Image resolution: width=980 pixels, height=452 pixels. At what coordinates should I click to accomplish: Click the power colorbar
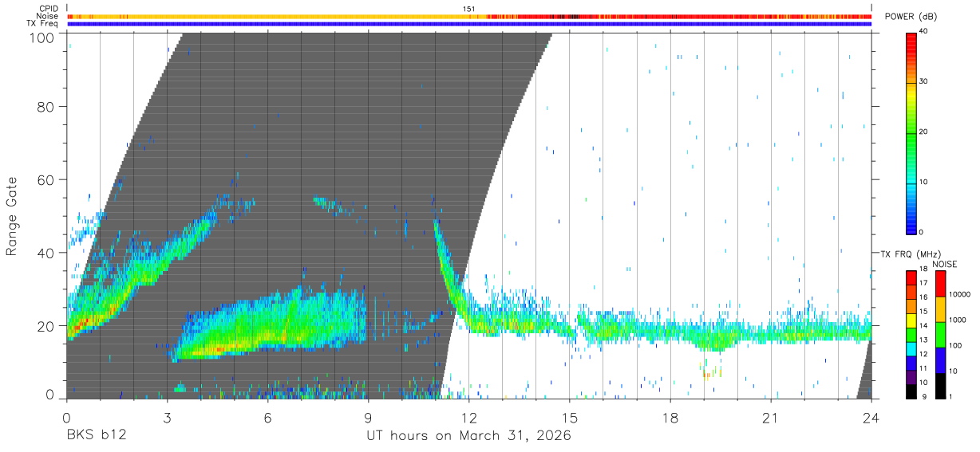click(911, 132)
